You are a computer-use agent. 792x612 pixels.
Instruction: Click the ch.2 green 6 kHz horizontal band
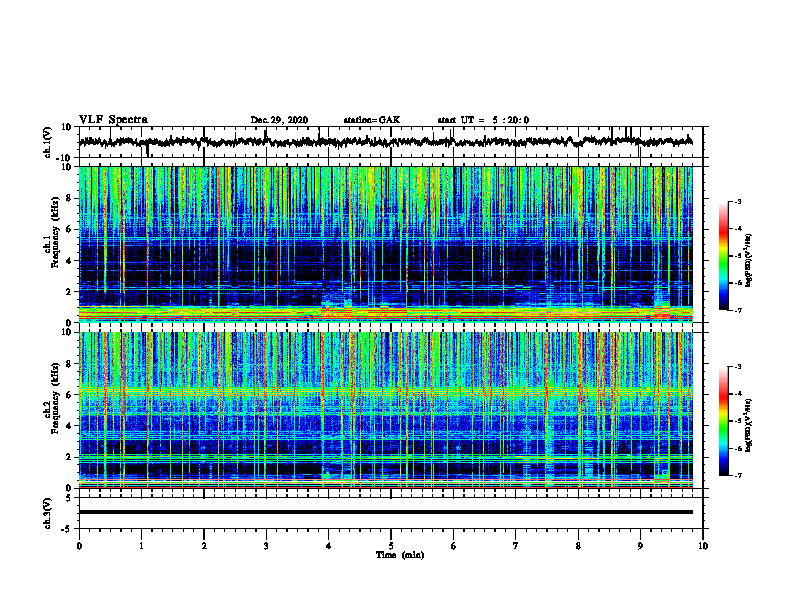click(386, 391)
